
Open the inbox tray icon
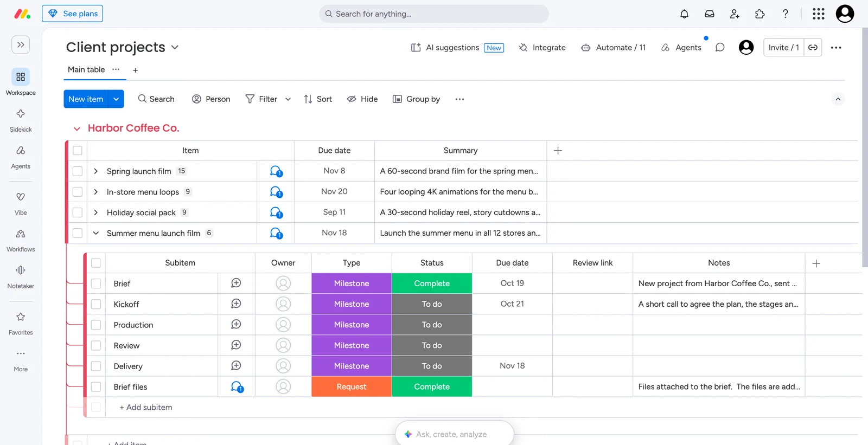[710, 14]
